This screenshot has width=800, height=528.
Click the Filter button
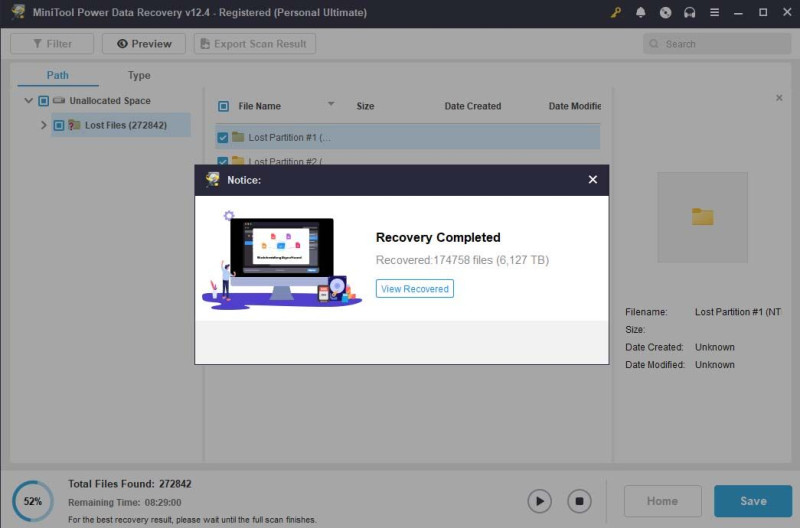[52, 44]
